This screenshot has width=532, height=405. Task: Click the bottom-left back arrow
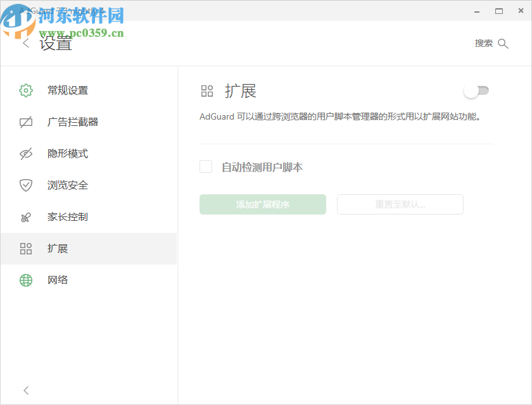click(25, 390)
